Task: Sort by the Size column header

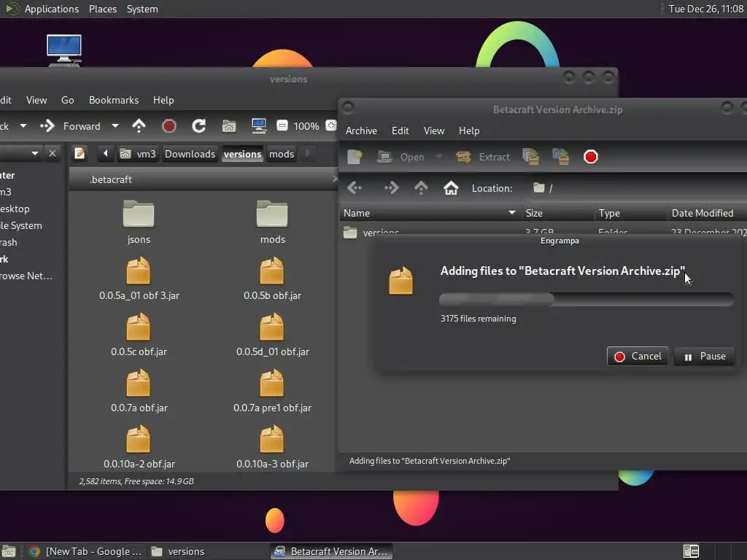Action: pyautogui.click(x=557, y=214)
